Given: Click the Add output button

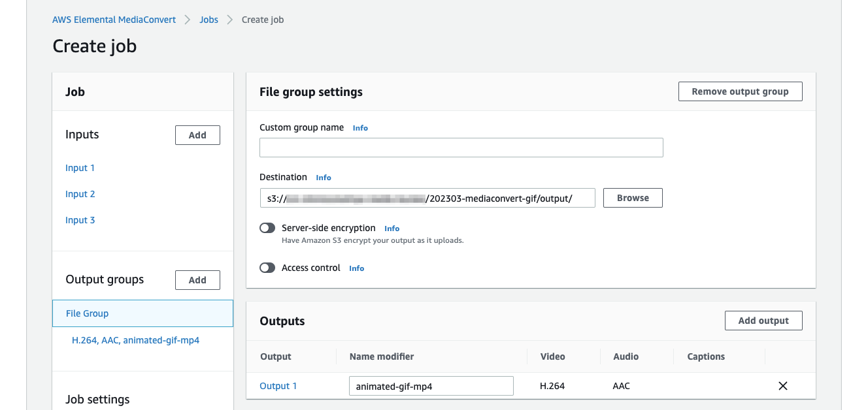Looking at the screenshot, I should point(763,321).
